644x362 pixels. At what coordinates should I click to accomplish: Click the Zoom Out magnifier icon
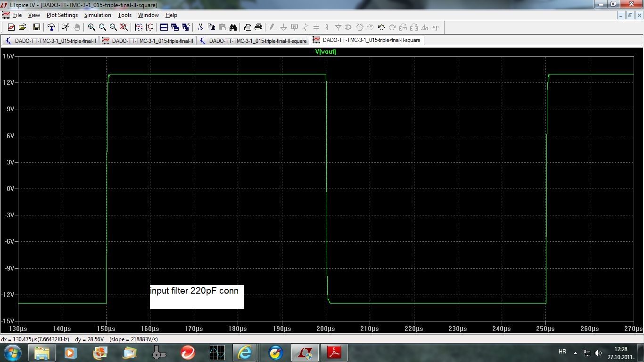(113, 27)
